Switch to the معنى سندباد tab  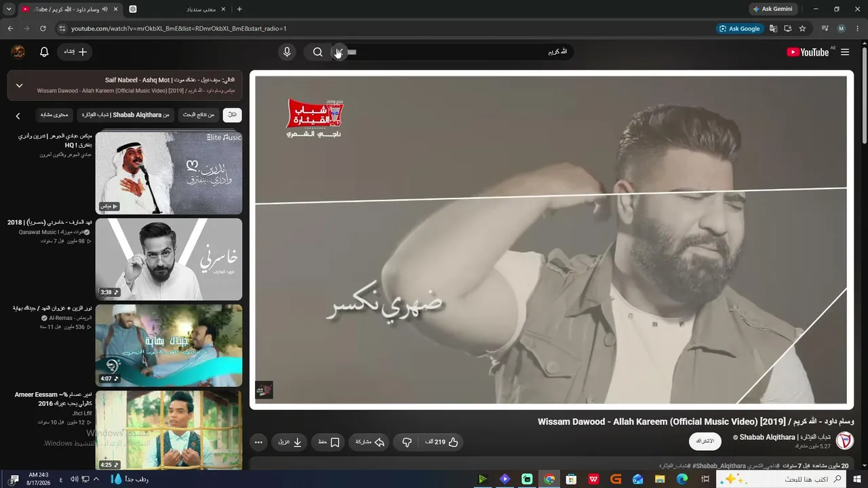[178, 9]
